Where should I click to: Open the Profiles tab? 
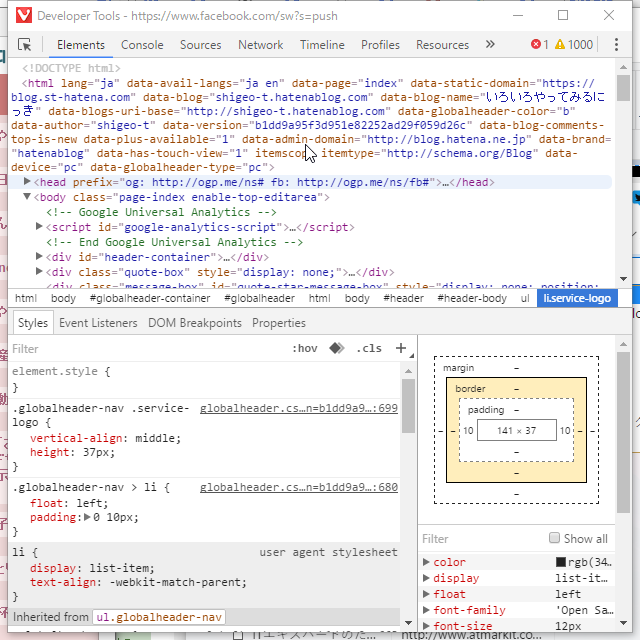[380, 44]
